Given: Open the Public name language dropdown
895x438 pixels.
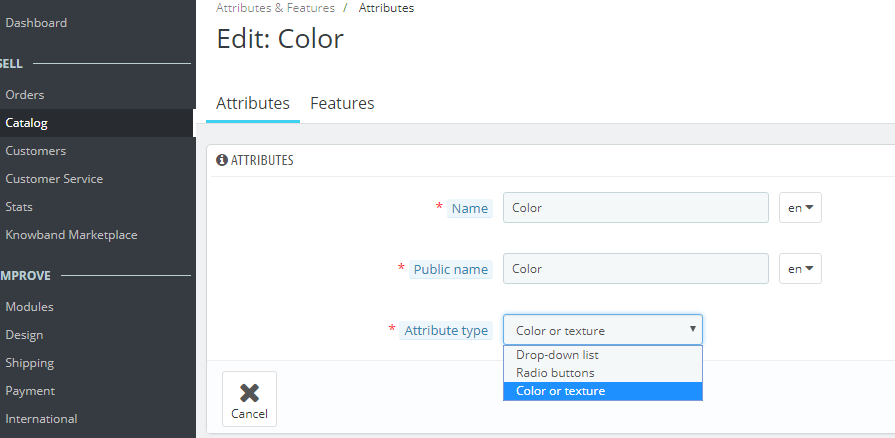Looking at the screenshot, I should click(x=800, y=269).
